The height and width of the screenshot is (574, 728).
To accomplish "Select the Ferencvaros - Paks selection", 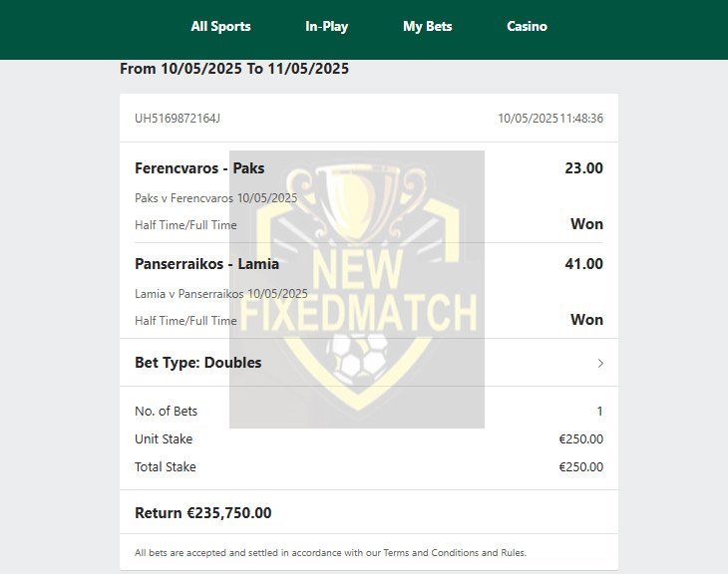I will click(x=199, y=168).
